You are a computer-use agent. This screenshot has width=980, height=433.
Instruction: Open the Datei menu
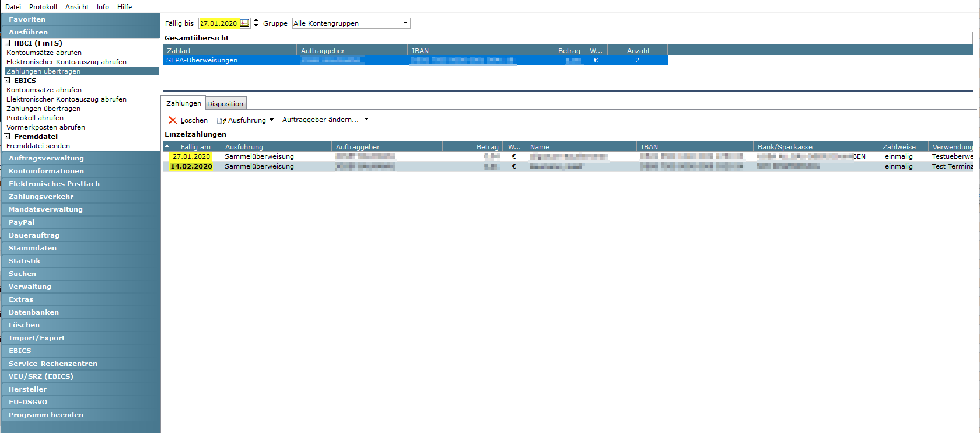click(13, 7)
